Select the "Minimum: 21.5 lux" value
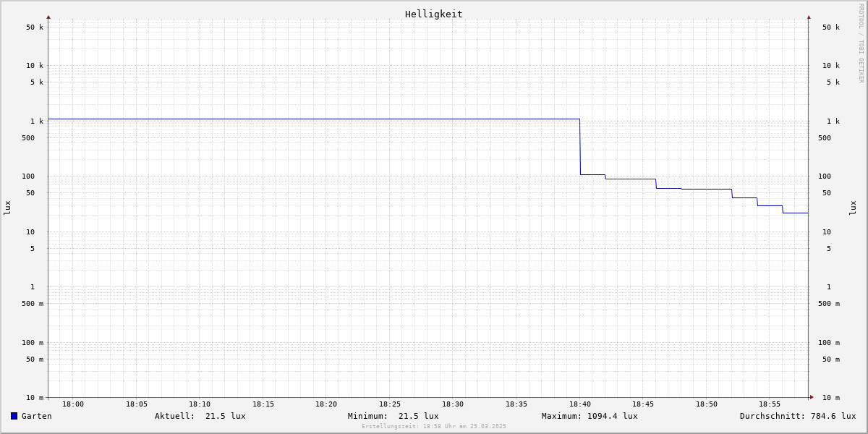This screenshot has height=434, width=868. click(x=393, y=416)
